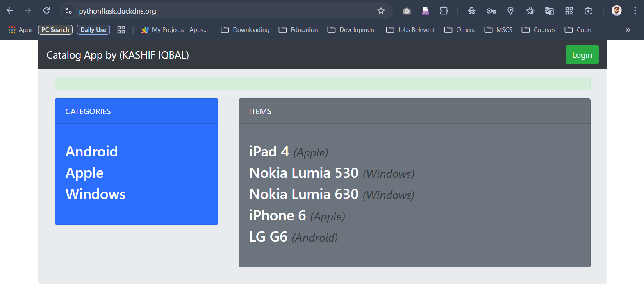Open the location pin extension
The width and height of the screenshot is (644, 306).
[510, 11]
